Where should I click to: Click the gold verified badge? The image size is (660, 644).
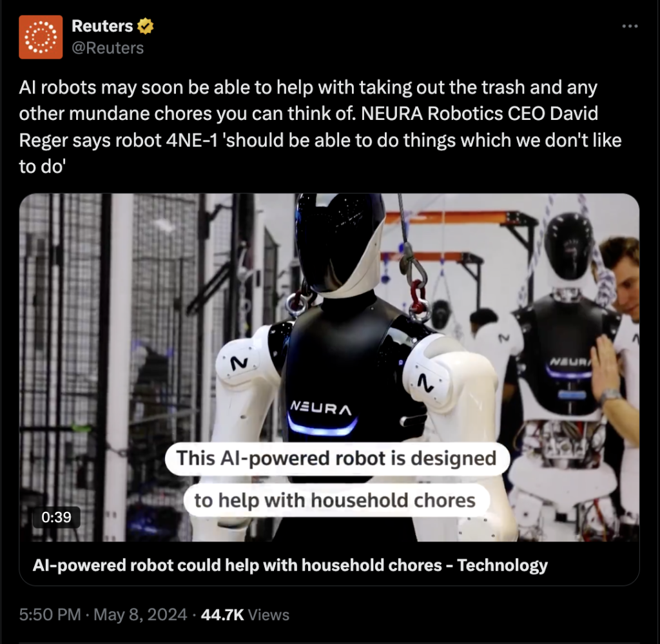145,26
